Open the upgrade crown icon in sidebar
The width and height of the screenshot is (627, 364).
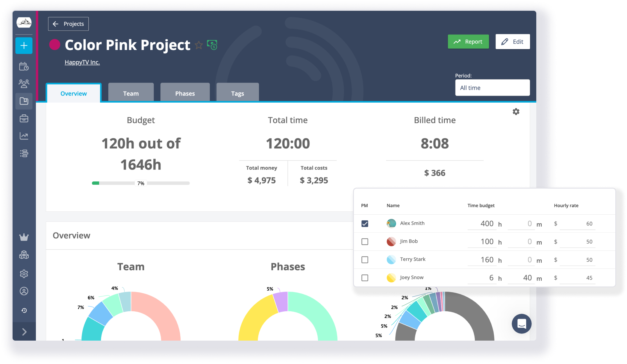[24, 237]
